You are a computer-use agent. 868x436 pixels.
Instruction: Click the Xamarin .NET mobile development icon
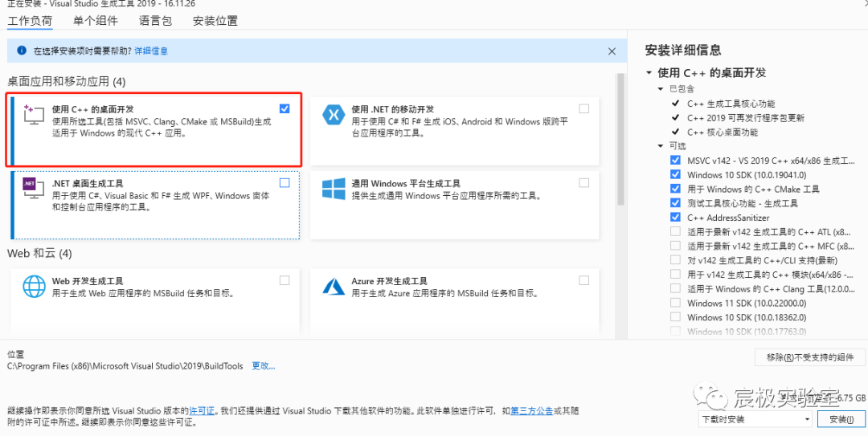[x=334, y=115]
